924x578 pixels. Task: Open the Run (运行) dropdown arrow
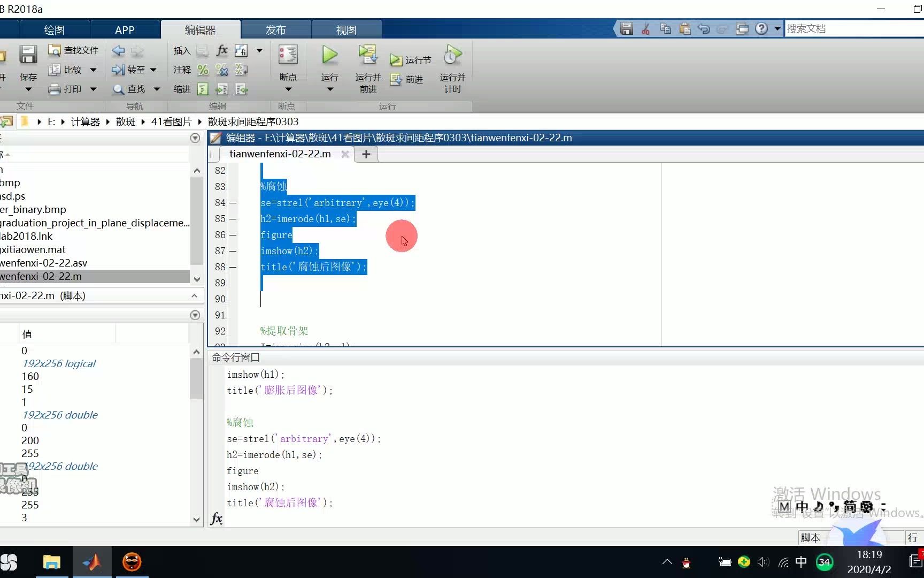tap(330, 89)
